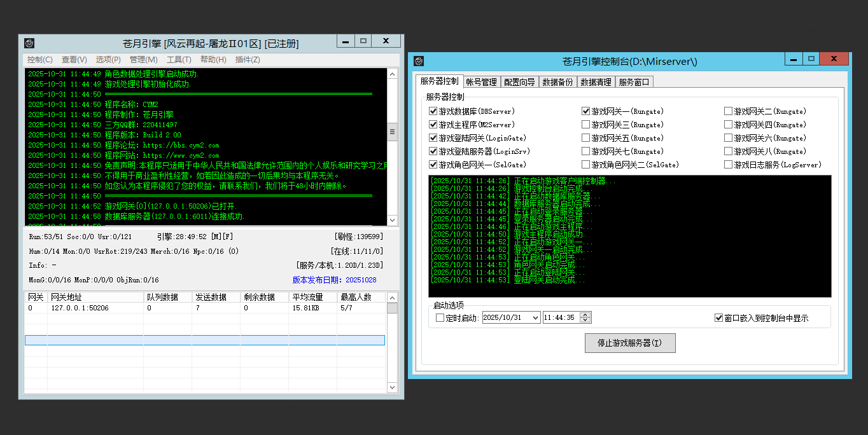Enable 游戏网关二(Rungate) checkbox
Viewport: 868px width, 435px height.
click(728, 111)
